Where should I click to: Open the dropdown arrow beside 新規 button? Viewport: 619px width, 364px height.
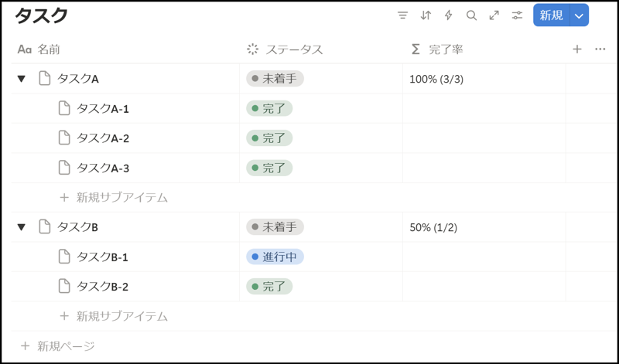(x=580, y=15)
